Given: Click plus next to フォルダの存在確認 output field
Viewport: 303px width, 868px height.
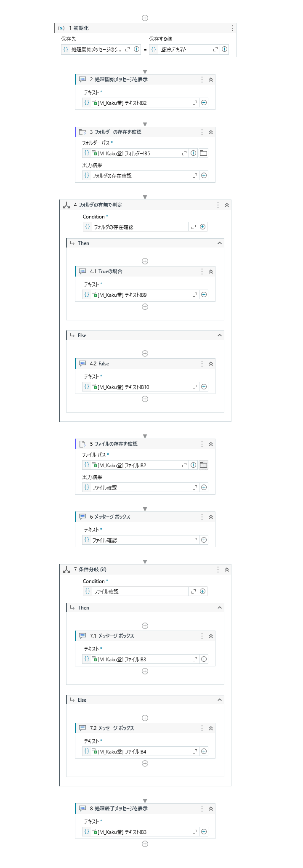Looking at the screenshot, I should pyautogui.click(x=204, y=176).
